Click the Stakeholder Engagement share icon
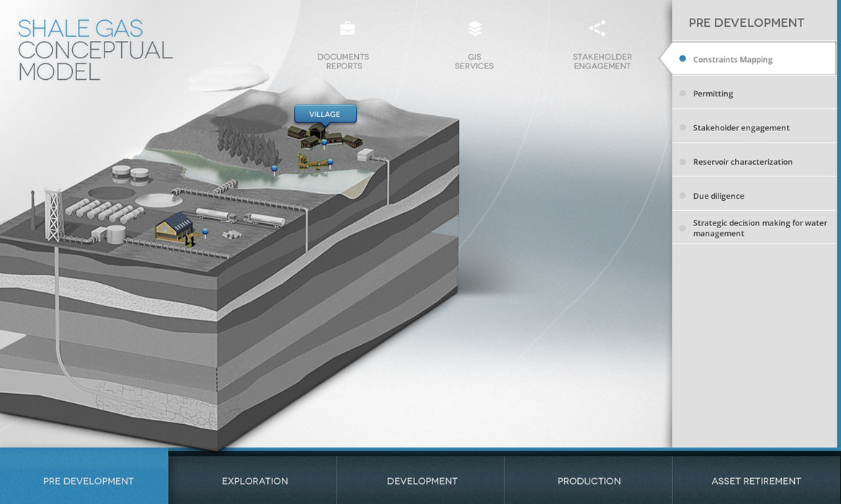 click(597, 29)
